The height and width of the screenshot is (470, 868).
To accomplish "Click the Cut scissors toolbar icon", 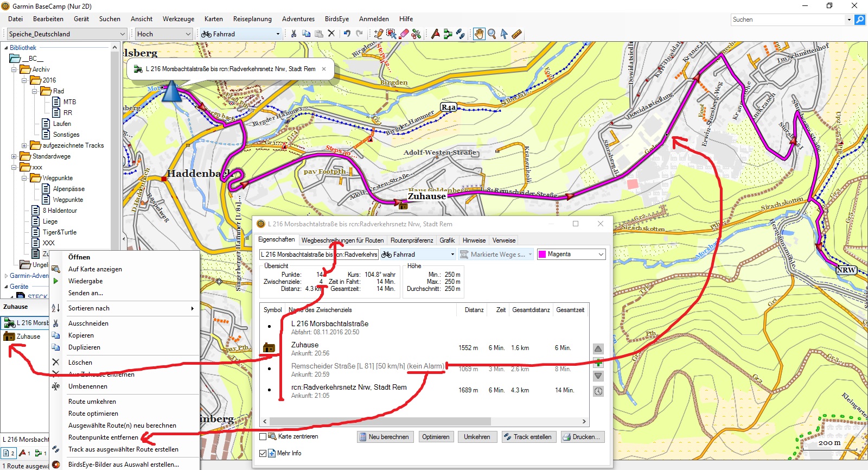I will (x=293, y=34).
